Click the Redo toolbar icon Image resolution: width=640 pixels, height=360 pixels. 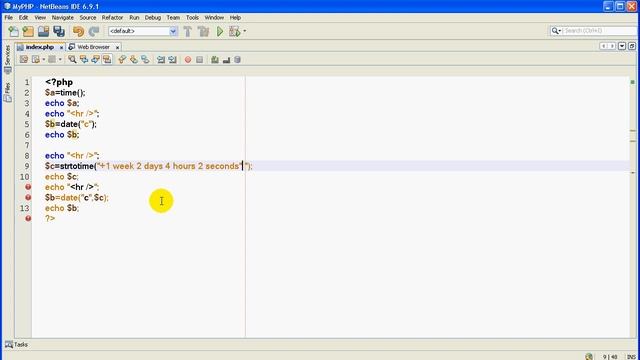coord(94,31)
